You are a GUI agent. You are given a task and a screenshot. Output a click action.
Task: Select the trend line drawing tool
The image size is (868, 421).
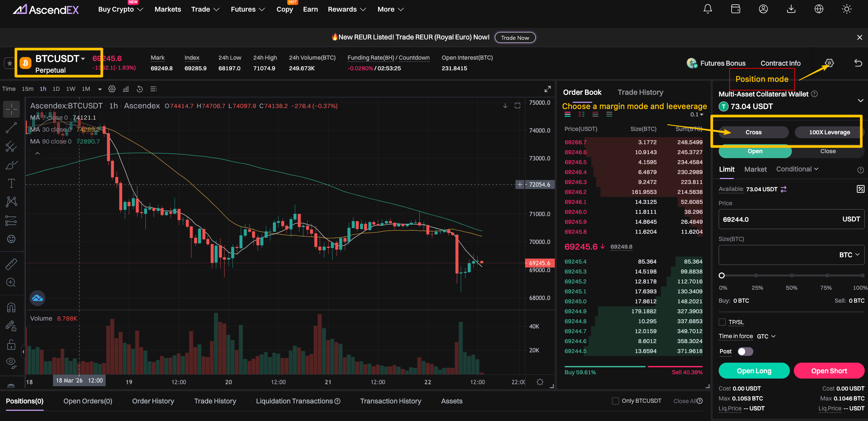point(11,128)
